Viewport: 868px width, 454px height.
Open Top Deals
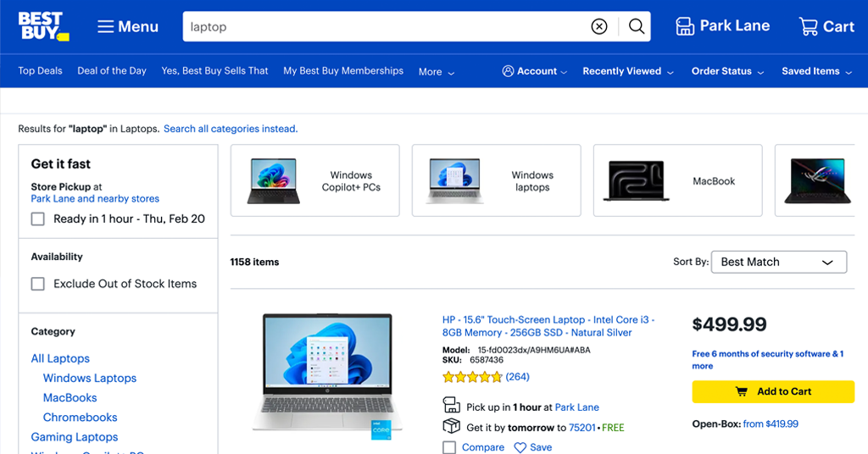click(x=40, y=71)
